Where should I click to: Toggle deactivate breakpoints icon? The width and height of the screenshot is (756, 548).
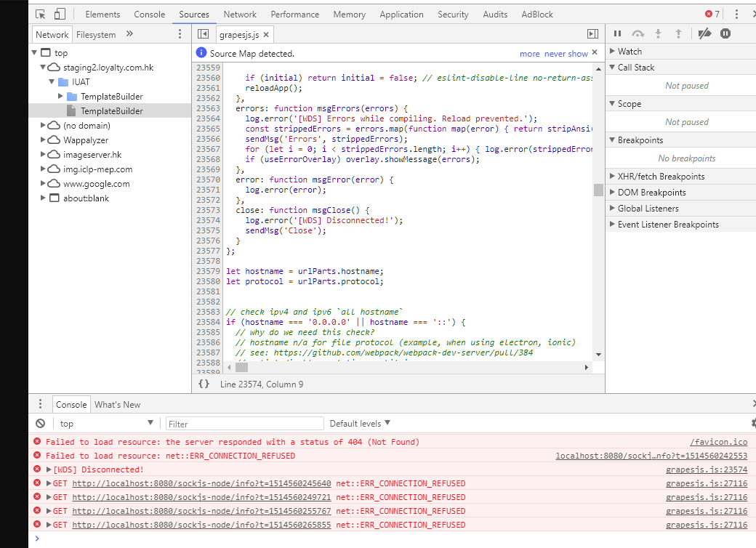coord(704,33)
